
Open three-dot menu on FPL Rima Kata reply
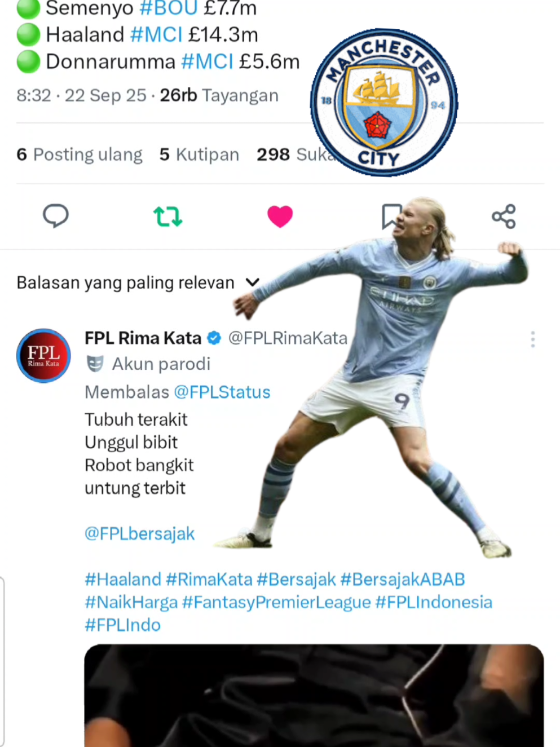[x=533, y=339]
